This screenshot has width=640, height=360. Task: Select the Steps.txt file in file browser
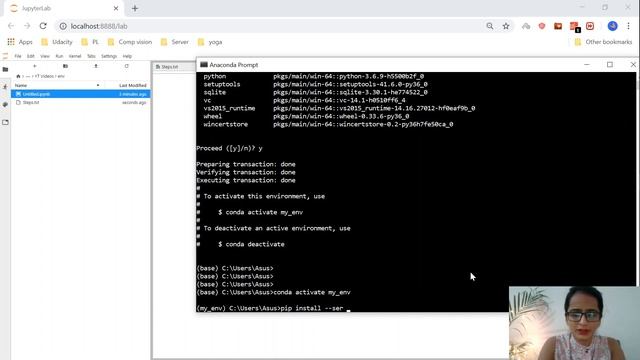pos(81,102)
